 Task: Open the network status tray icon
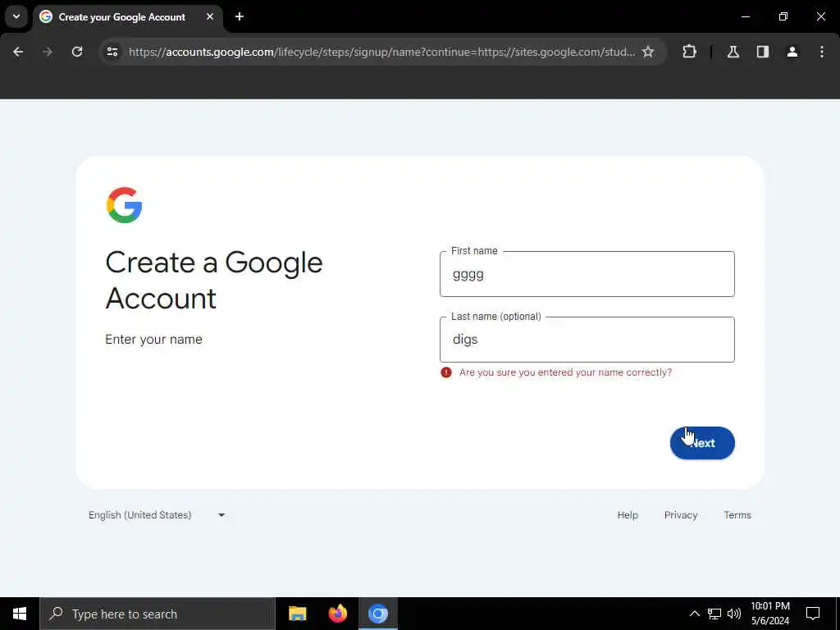[714, 614]
